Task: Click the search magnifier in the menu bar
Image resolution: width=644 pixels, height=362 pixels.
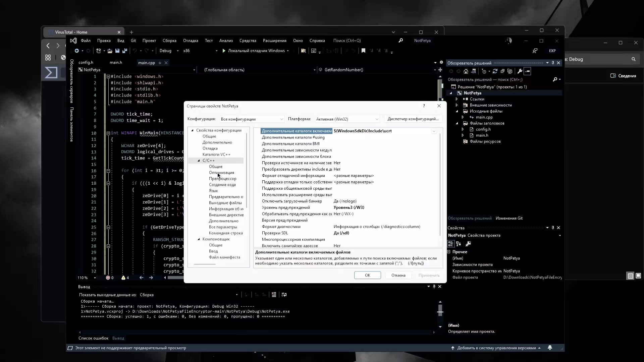Action: point(400,41)
